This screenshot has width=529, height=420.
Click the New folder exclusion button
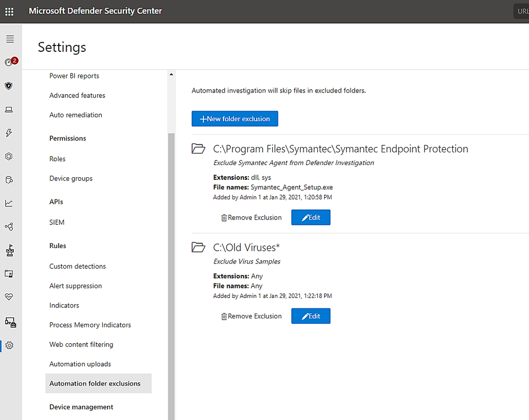click(x=235, y=119)
